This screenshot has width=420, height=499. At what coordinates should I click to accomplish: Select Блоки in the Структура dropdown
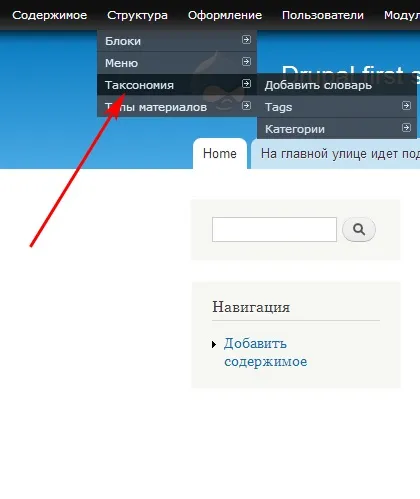[x=177, y=41]
